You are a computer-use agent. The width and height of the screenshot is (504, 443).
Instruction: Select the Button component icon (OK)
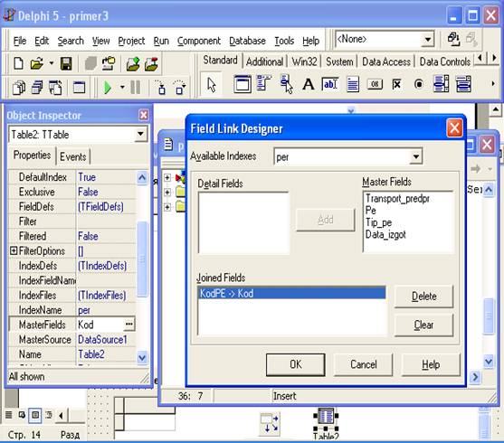pos(375,84)
